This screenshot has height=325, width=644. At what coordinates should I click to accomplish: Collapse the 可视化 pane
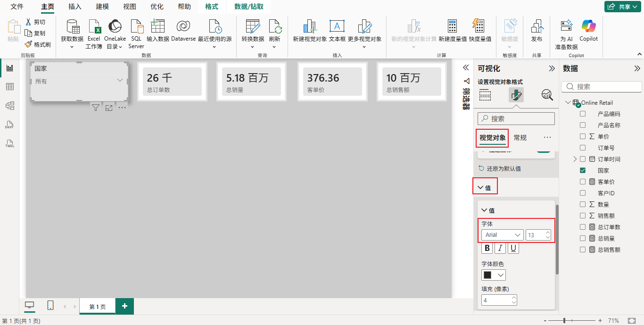click(552, 68)
